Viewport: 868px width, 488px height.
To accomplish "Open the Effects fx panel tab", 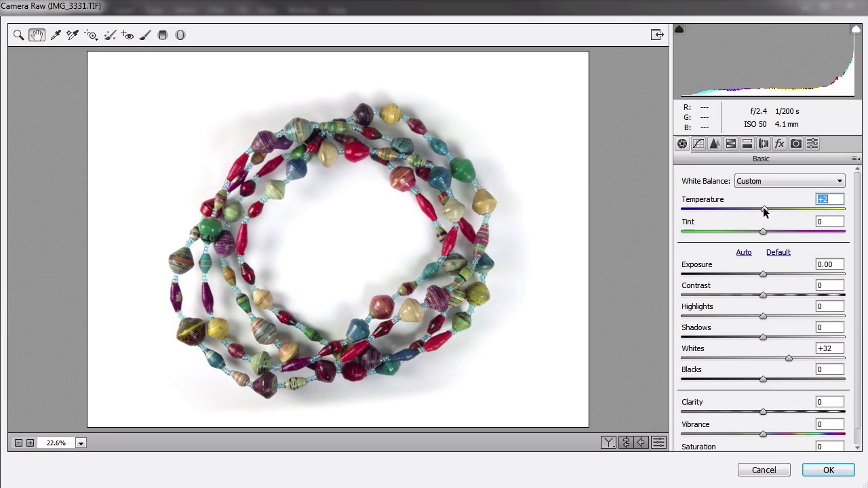I will [x=780, y=144].
